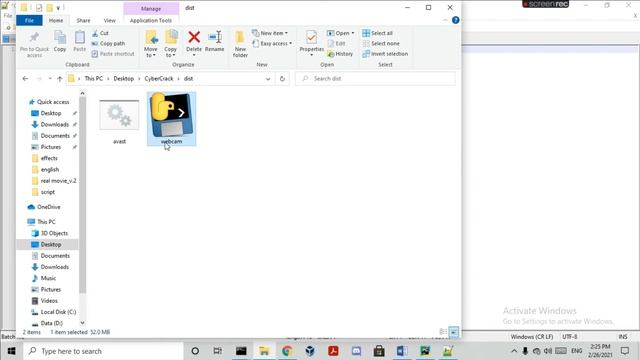
Task: Open recent locations dropdown arrow
Action: coord(50,79)
